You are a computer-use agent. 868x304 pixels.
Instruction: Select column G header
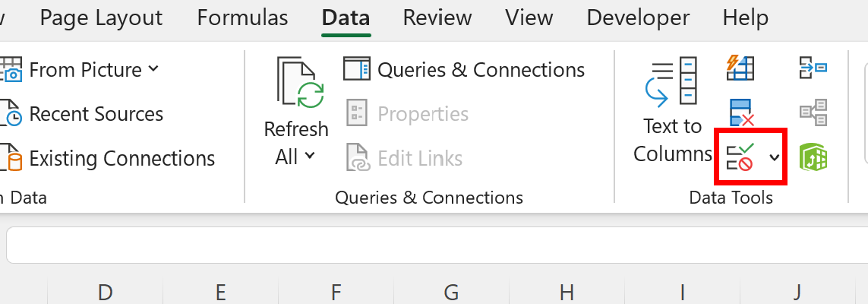tap(451, 292)
